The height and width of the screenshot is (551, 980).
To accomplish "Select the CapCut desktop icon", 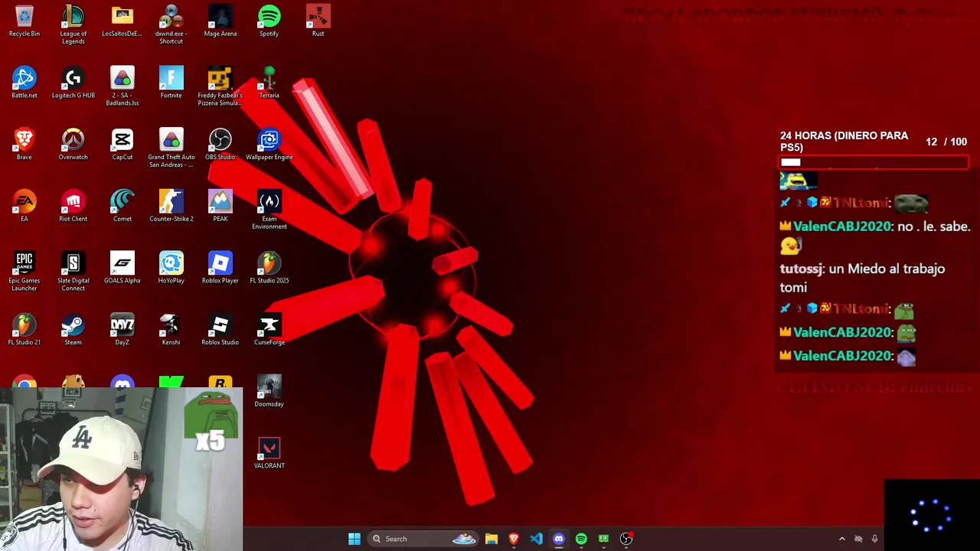I will click(x=122, y=145).
